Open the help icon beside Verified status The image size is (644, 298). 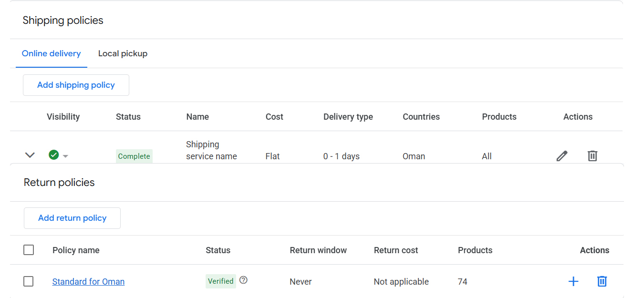click(x=243, y=280)
